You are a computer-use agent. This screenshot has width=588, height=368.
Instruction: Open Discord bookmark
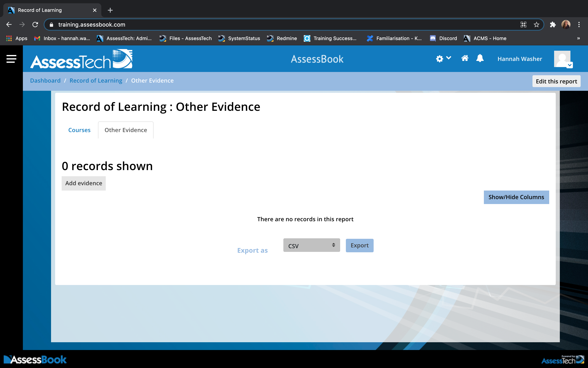coord(443,38)
